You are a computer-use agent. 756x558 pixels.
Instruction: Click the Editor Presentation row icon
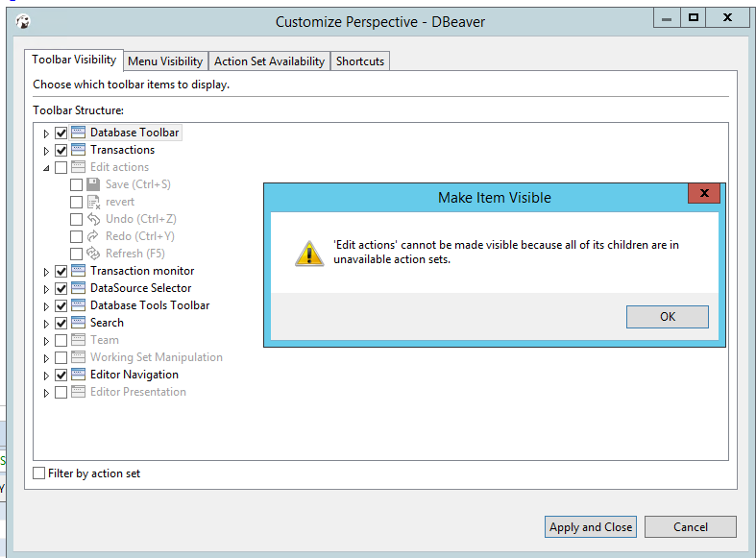pyautogui.click(x=78, y=392)
